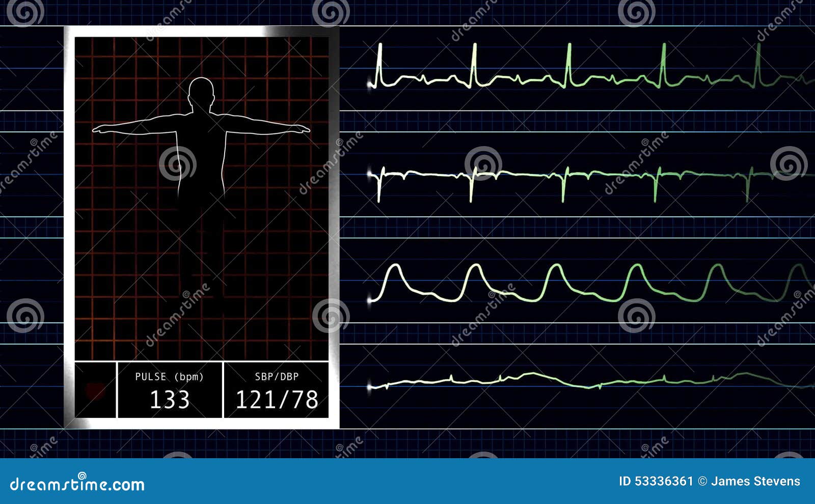Click the white tracing cursor on top waveform
The height and width of the screenshot is (504, 815).
(x=369, y=81)
